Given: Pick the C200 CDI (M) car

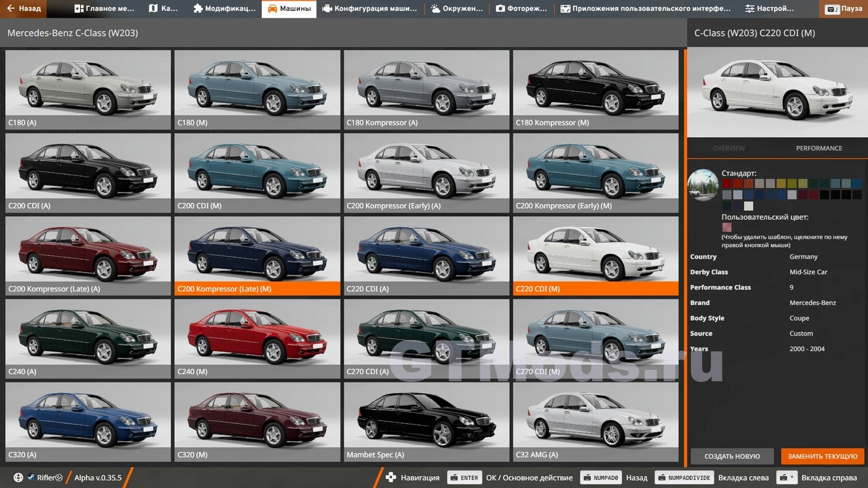Looking at the screenshot, I should click(x=257, y=173).
